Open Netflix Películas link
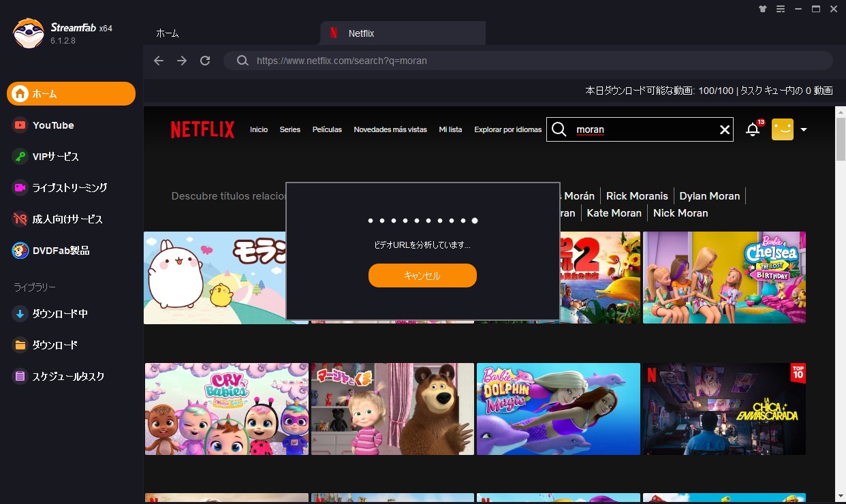Image resolution: width=846 pixels, height=504 pixels. (x=327, y=129)
